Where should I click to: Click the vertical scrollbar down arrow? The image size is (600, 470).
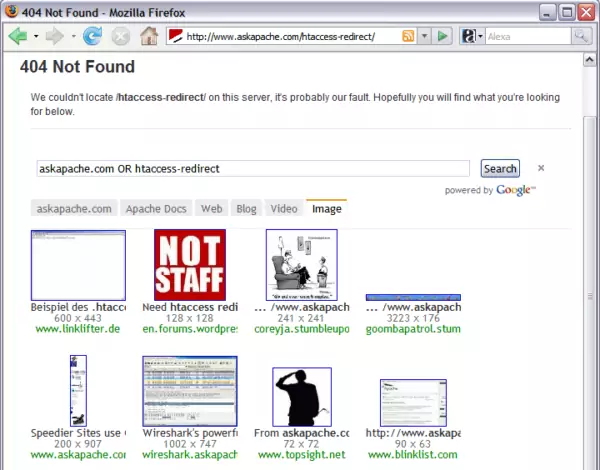pos(590,461)
